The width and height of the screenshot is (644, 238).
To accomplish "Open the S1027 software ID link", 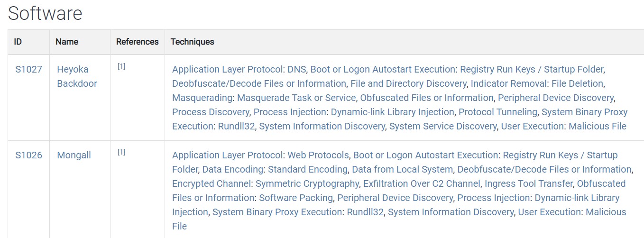I will pos(28,69).
